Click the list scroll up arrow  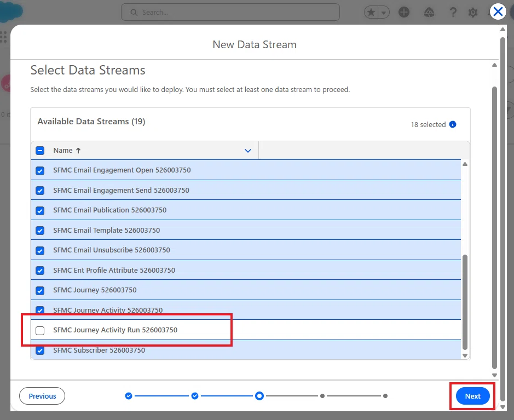[465, 164]
